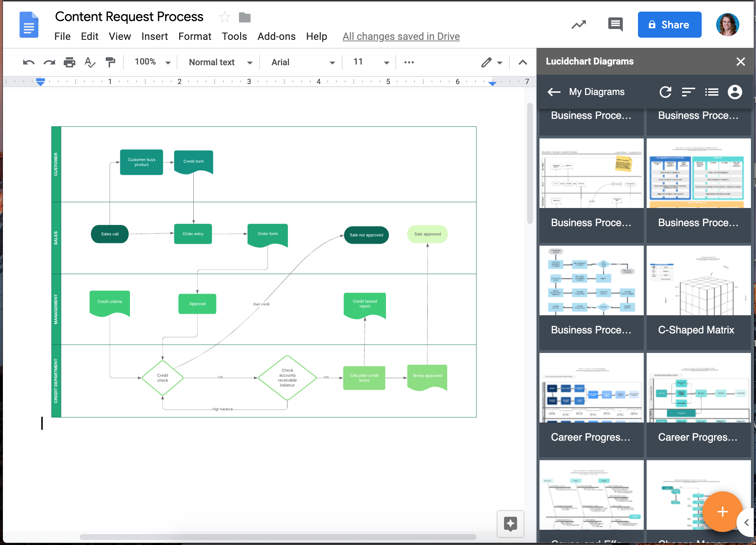
Task: Click the redo arrow icon
Action: [x=49, y=63]
